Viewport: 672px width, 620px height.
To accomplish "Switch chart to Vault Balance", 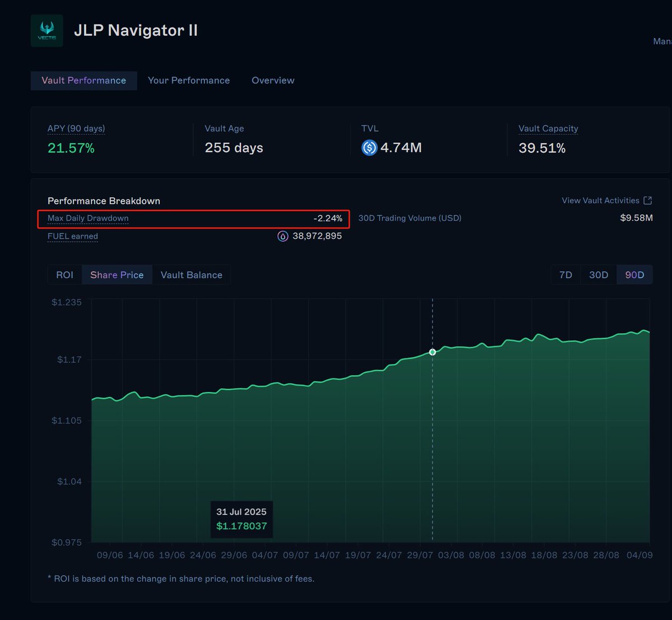I will click(192, 275).
